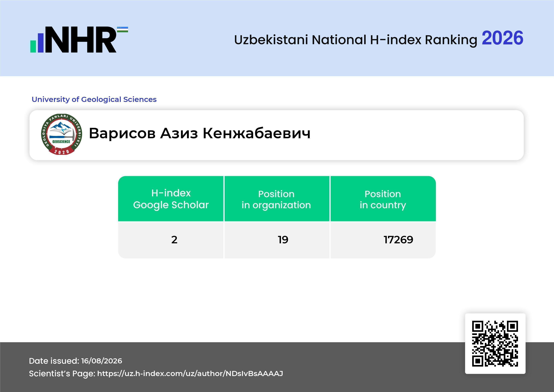The width and height of the screenshot is (554, 392).
Task: Select the organization position value 19
Action: (283, 240)
